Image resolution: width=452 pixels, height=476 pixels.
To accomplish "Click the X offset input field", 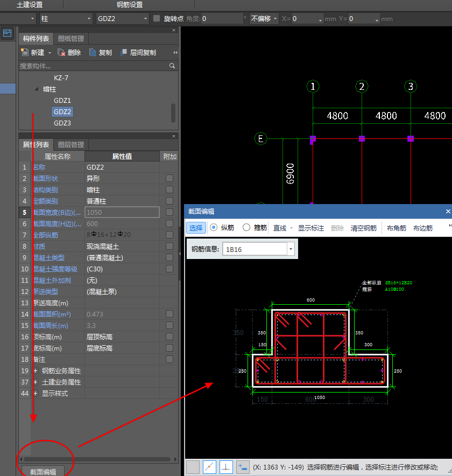I will coord(307,19).
